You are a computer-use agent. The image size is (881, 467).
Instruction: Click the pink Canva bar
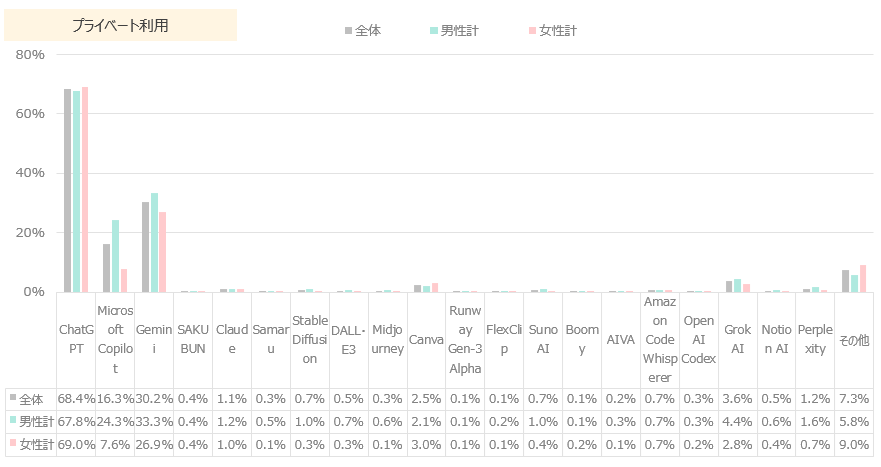pos(435,287)
